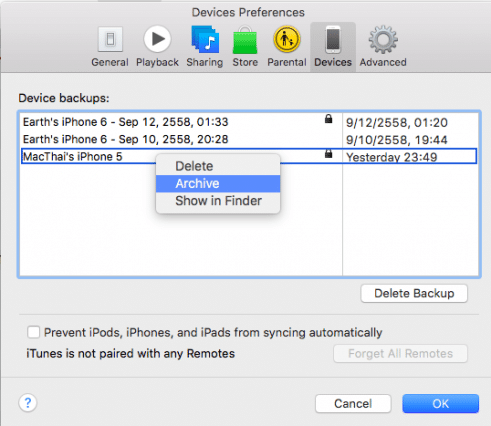Screen dimensions: 491x426
Task: Open the Advanced preferences gear
Action: pyautogui.click(x=383, y=47)
